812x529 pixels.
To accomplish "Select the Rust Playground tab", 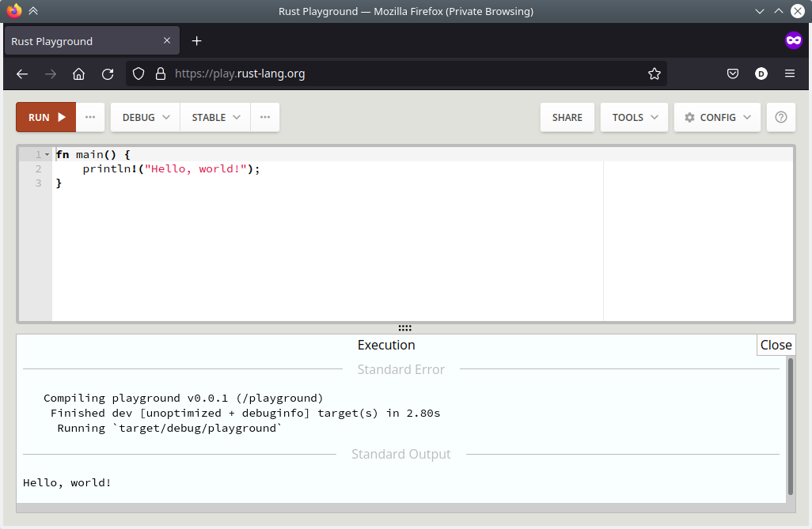I will point(79,41).
